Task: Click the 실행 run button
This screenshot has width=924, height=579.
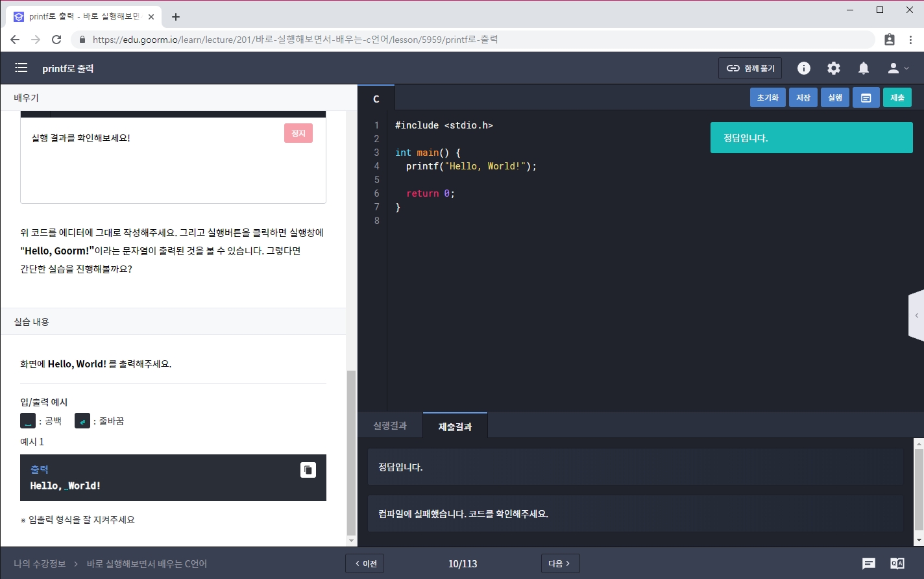Action: [834, 97]
